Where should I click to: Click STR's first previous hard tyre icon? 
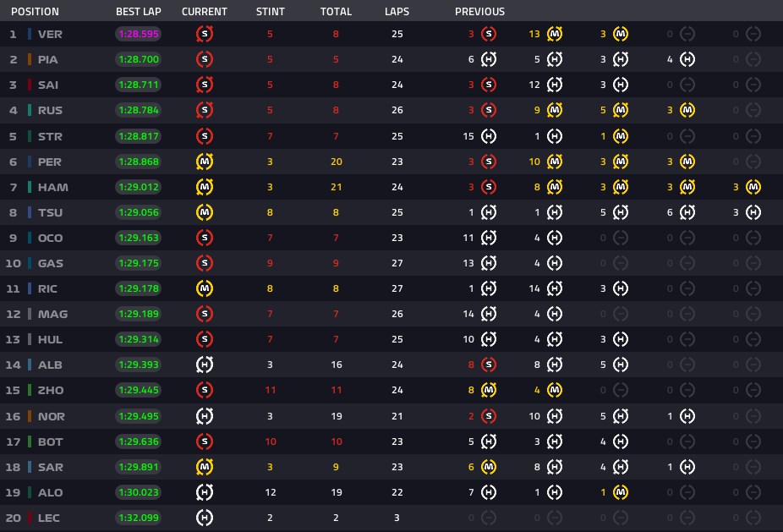489,136
